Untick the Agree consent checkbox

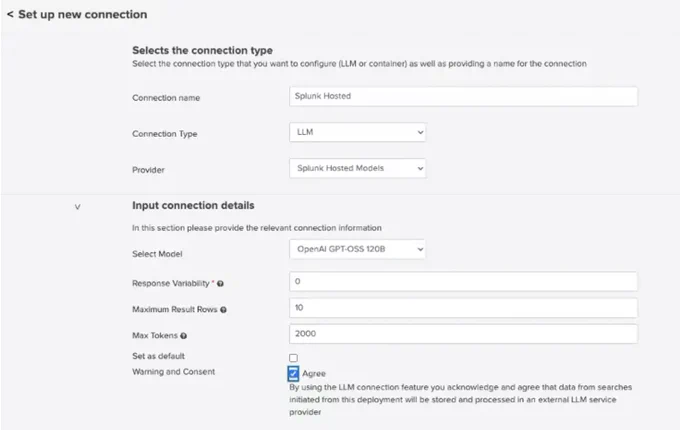293,373
